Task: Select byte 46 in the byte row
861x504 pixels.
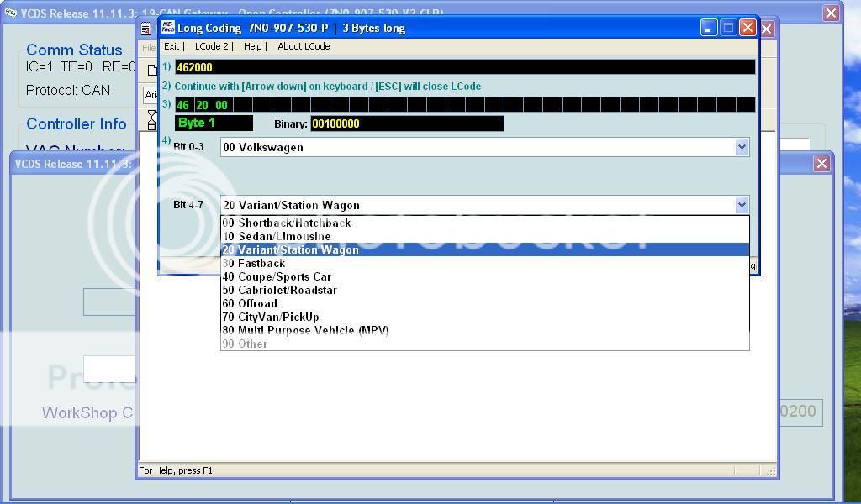Action: [182, 105]
